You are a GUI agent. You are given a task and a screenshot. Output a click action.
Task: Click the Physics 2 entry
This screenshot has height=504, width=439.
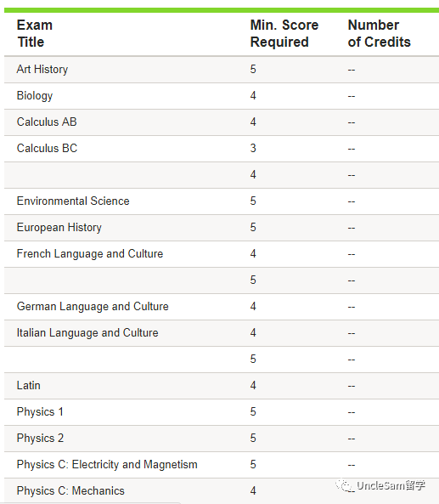(40, 439)
